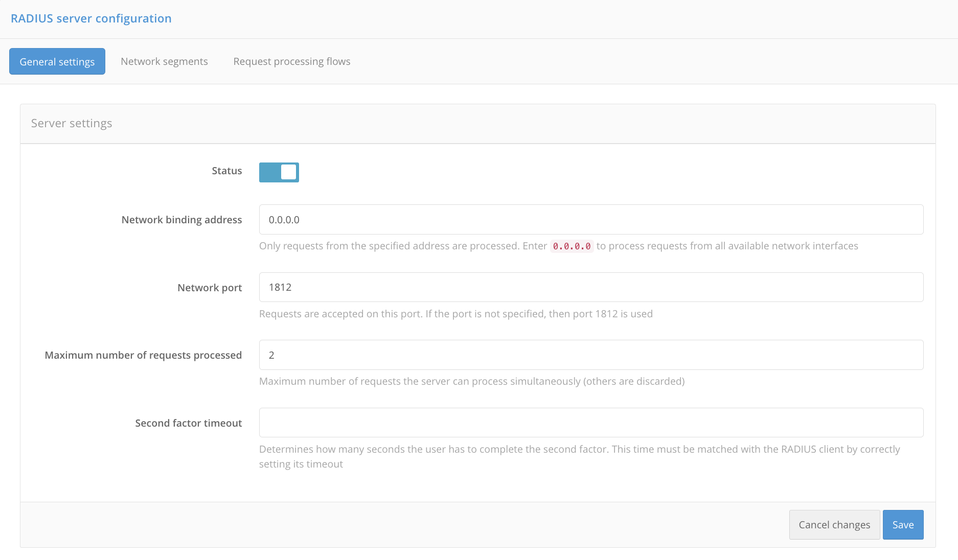The height and width of the screenshot is (560, 958).
Task: Switch to the Network segments tab
Action: click(164, 61)
